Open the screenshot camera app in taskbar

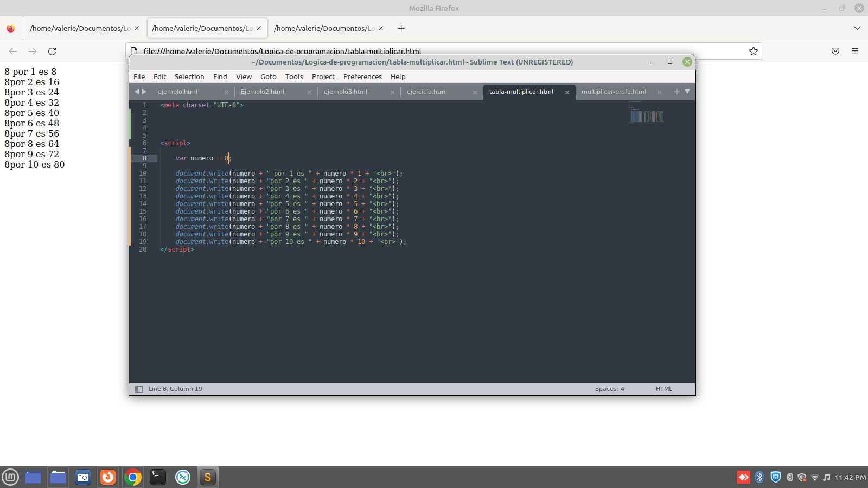click(83, 477)
